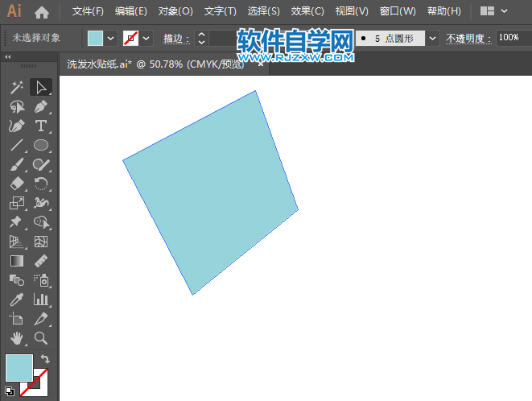532x401 pixels.
Task: Select the Paintbrush tool
Action: tap(17, 165)
